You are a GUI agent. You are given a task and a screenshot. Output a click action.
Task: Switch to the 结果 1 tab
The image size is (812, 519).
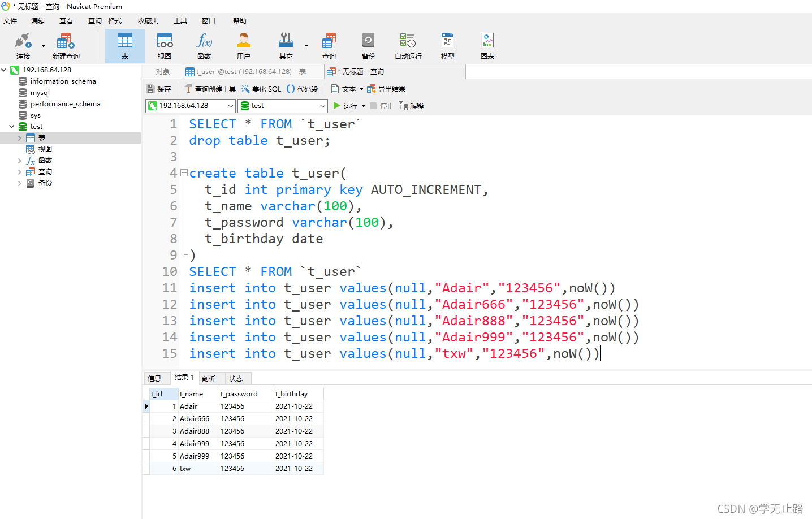184,378
